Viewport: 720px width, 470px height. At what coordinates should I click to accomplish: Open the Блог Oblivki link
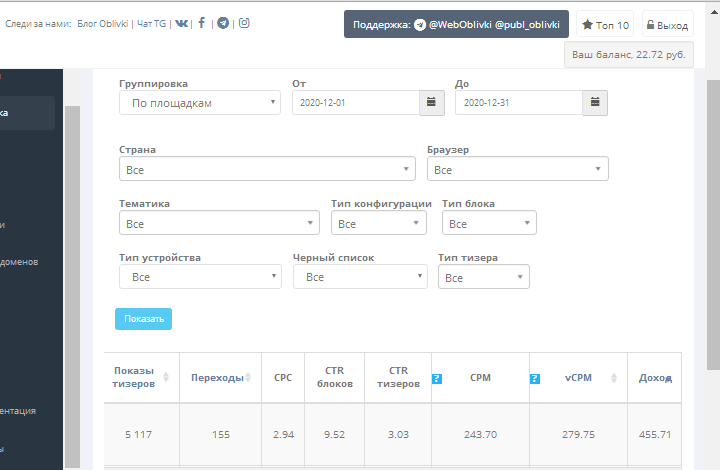pyautogui.click(x=104, y=23)
